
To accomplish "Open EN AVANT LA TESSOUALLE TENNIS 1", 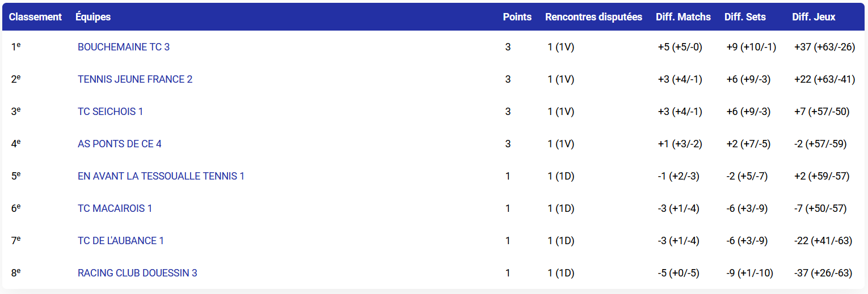I will 161,176.
